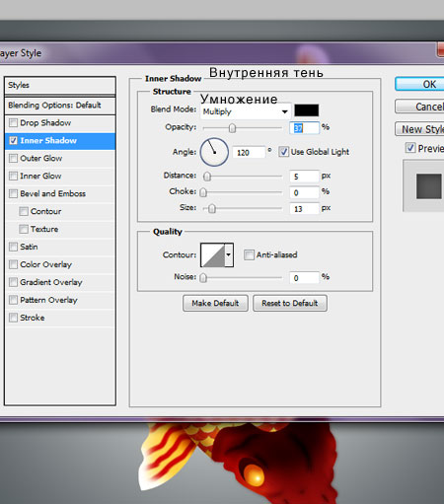444x504 pixels.
Task: Click the Cancel button
Action: (419, 107)
